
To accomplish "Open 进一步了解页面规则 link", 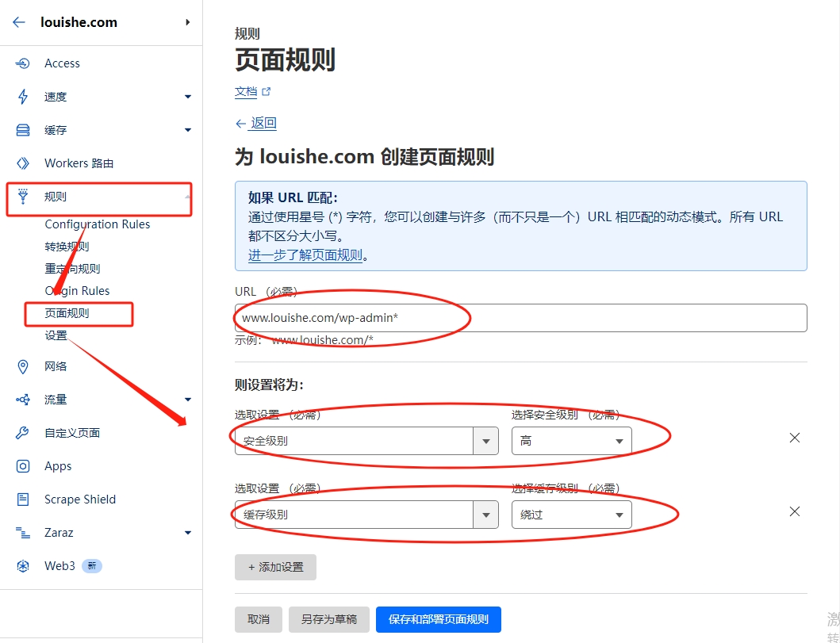I will (305, 255).
